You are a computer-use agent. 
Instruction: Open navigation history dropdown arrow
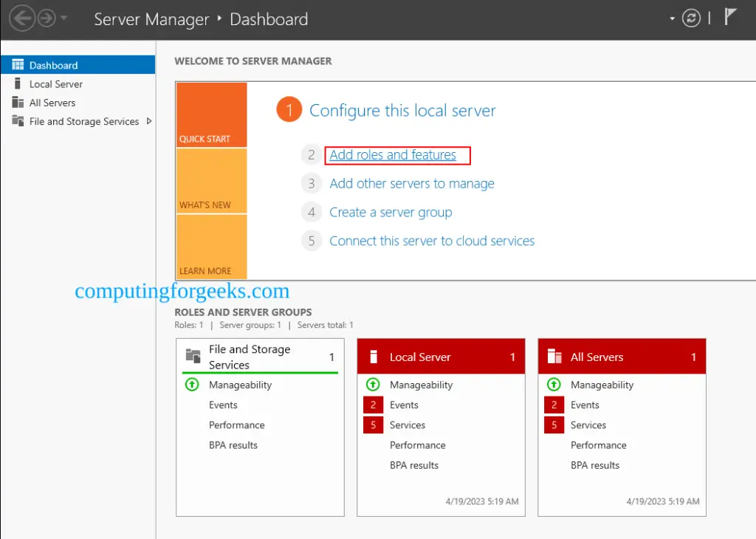point(64,18)
